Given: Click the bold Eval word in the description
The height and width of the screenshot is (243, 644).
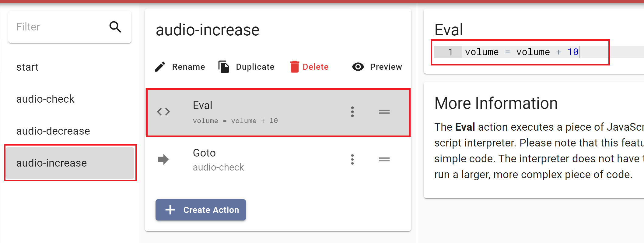Looking at the screenshot, I should point(465,127).
